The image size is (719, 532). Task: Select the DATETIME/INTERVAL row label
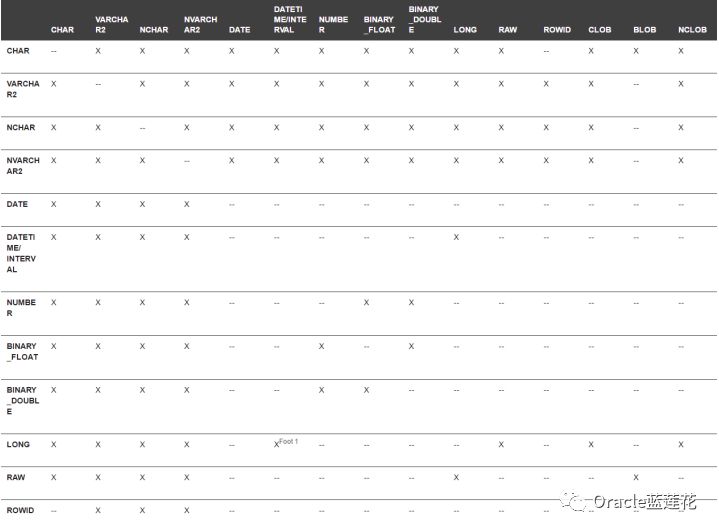(21, 253)
